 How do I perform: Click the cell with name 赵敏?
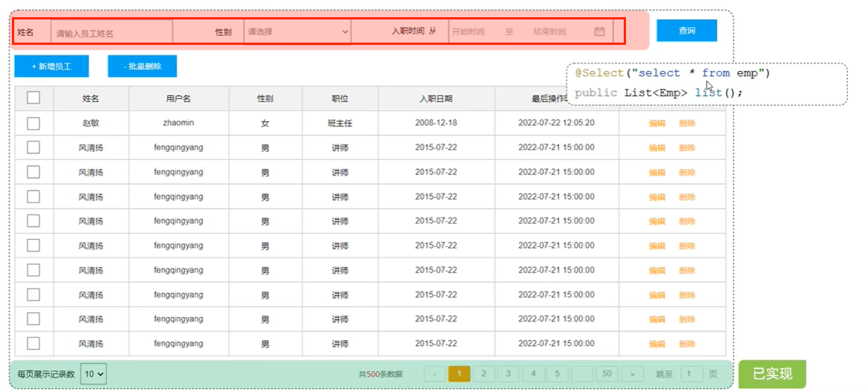91,123
